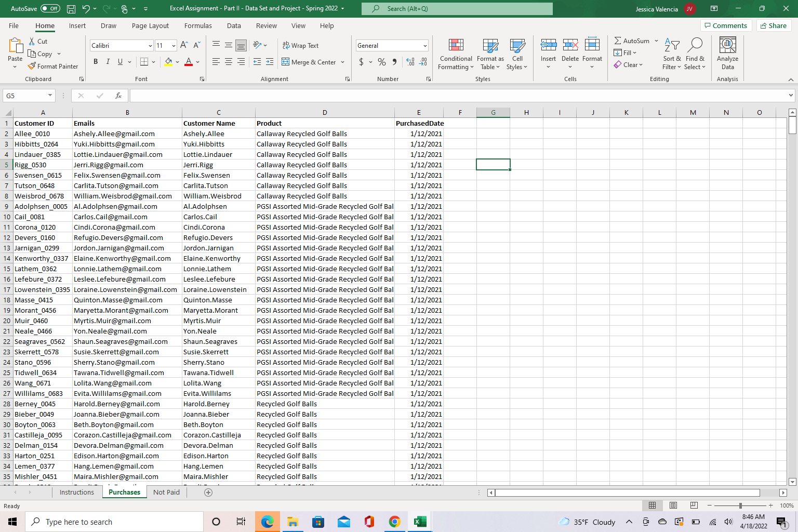Click the Merge & Center icon
798x532 pixels.
tap(285, 62)
